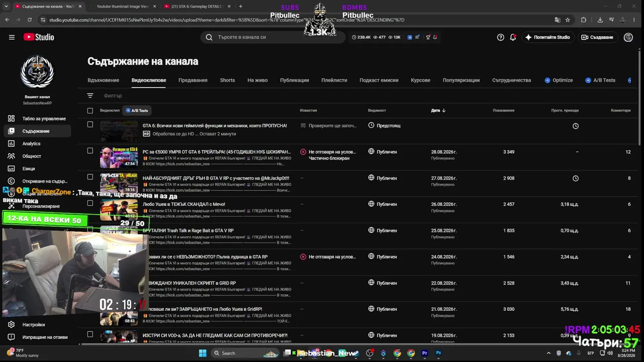Click the HD processing badge on GTA 6 video

[x=146, y=134]
